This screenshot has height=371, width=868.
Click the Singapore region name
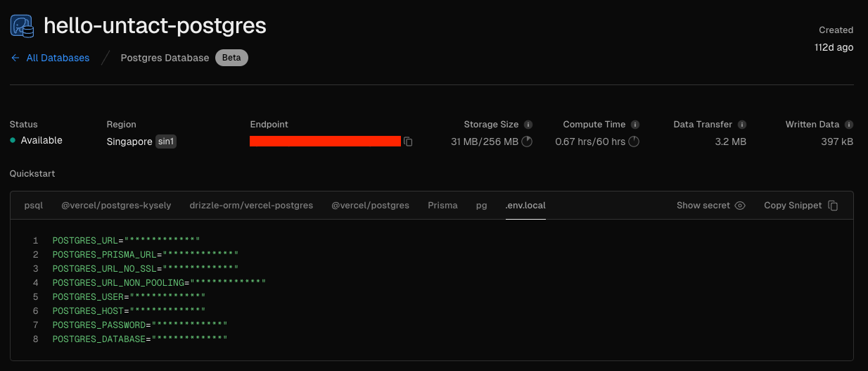[x=129, y=142]
